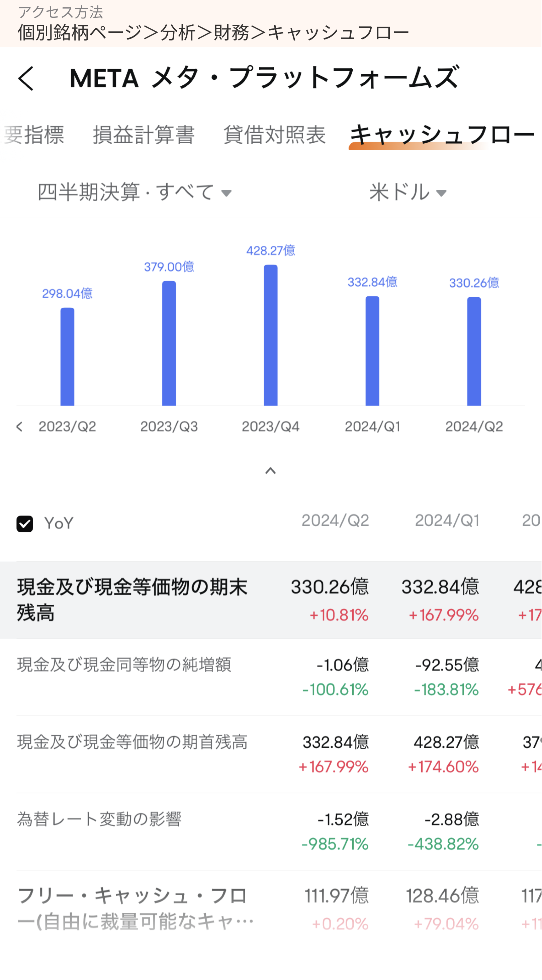Click the -2.88億 exchange rate value
The image size is (542, 980).
(452, 820)
